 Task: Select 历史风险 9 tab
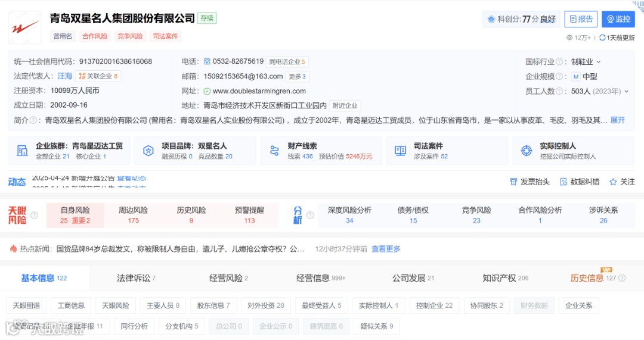tap(191, 216)
